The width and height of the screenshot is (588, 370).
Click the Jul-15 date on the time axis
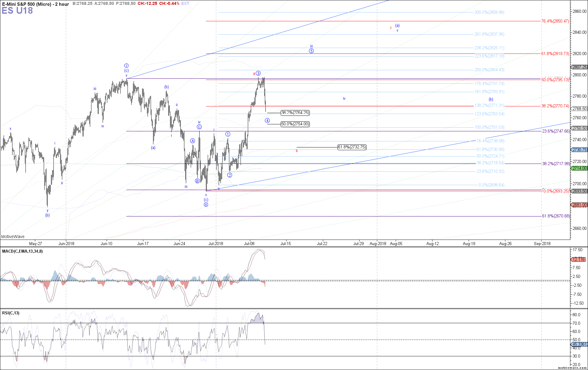click(285, 244)
